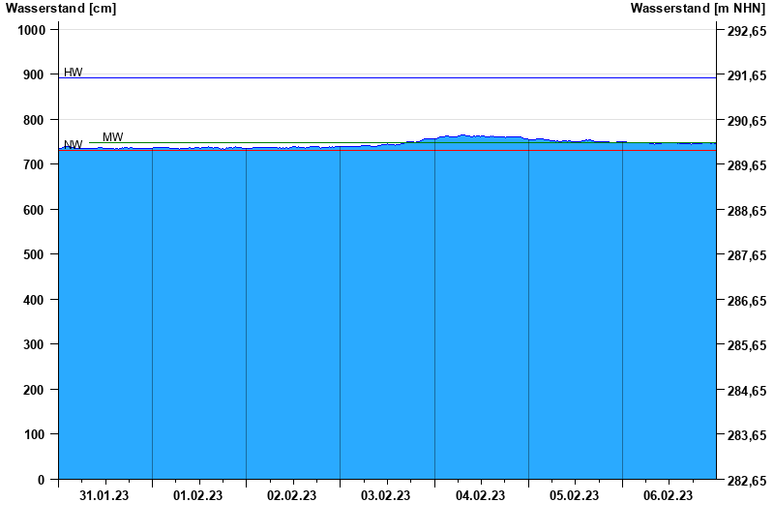
Task: Click the 500 cm tick label
Action: tap(35, 254)
